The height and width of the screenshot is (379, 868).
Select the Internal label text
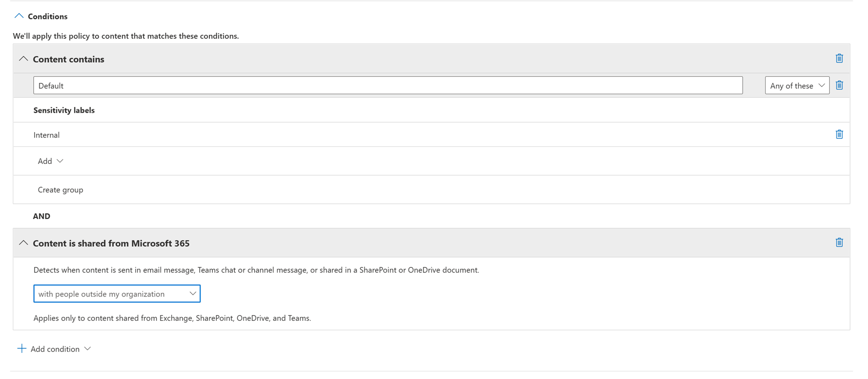(x=46, y=135)
